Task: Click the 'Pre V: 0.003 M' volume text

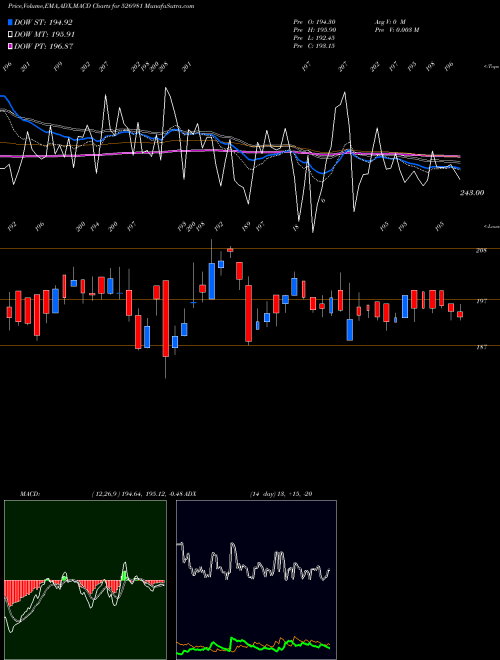Action: tap(396, 30)
